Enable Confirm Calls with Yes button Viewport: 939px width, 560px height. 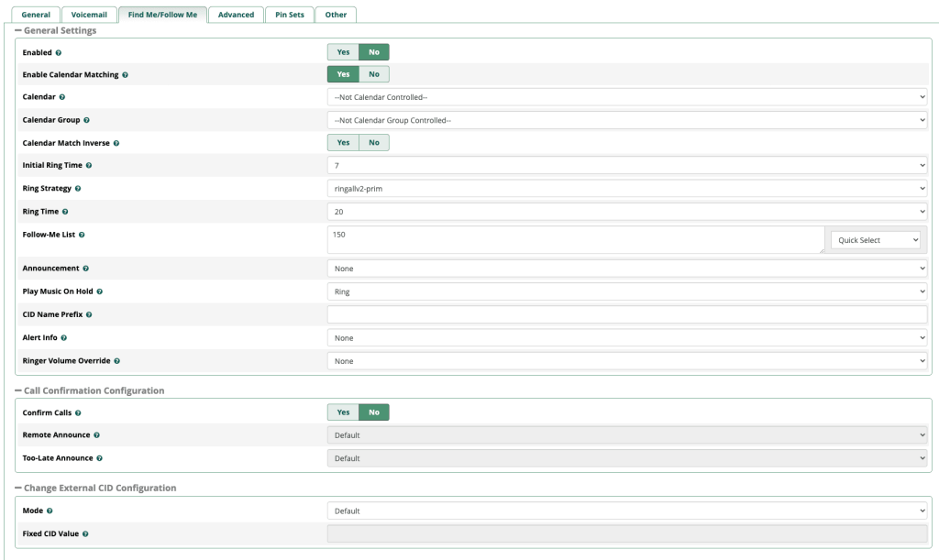pos(342,412)
